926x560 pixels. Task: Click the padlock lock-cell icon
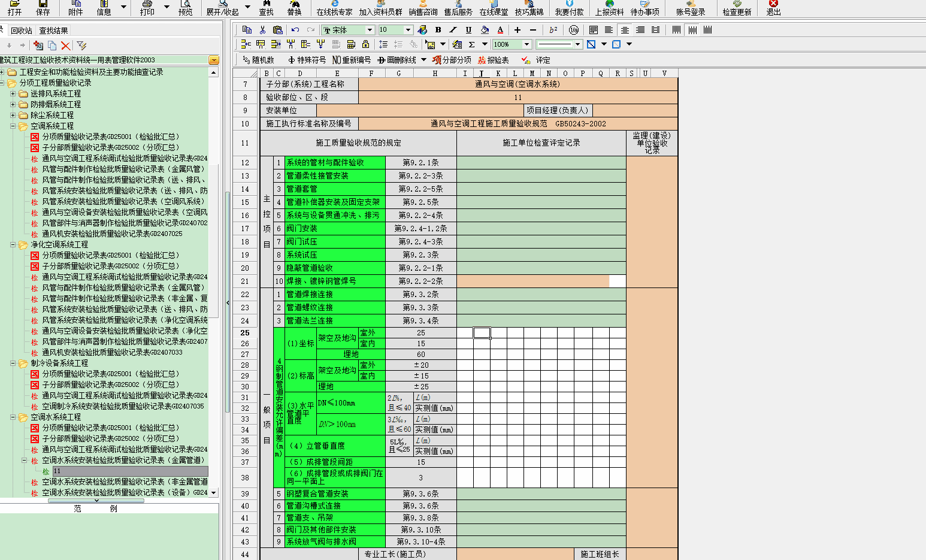coord(365,44)
